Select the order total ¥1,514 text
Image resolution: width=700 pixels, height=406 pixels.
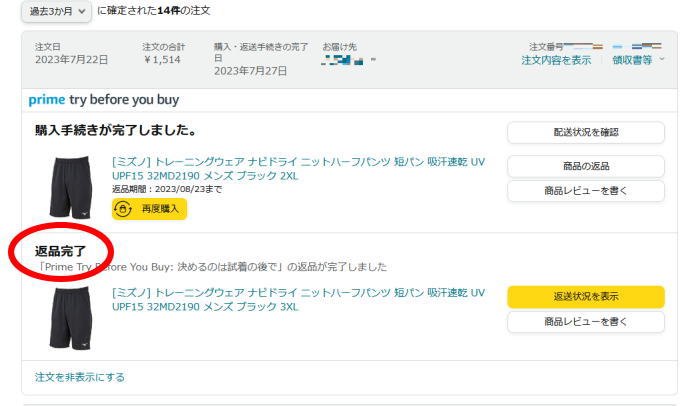pyautogui.click(x=162, y=59)
